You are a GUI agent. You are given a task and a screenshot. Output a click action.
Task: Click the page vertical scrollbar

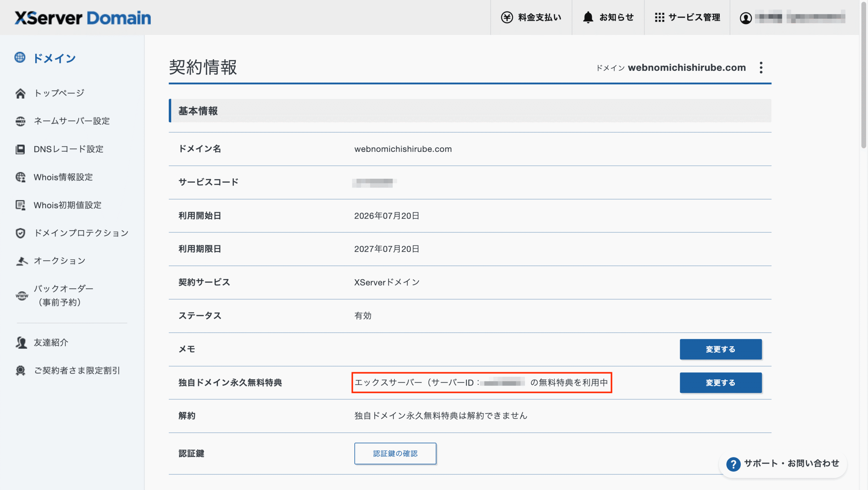click(x=864, y=75)
